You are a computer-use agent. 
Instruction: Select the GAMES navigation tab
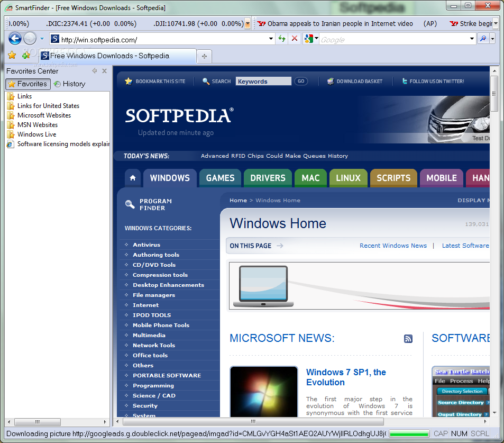click(x=220, y=178)
